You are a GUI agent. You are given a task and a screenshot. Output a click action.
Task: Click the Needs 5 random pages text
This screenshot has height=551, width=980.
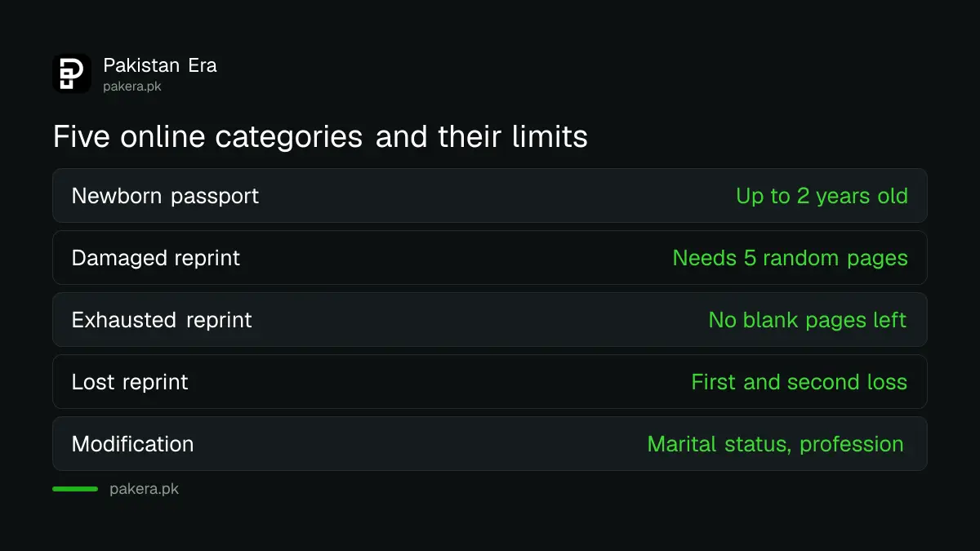coord(790,258)
